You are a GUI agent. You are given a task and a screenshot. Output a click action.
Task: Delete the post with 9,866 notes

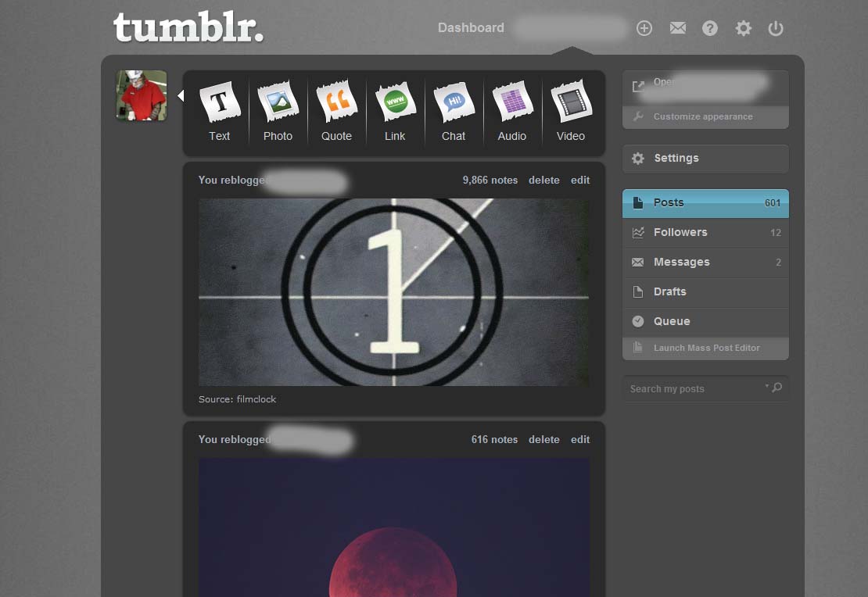[543, 181]
